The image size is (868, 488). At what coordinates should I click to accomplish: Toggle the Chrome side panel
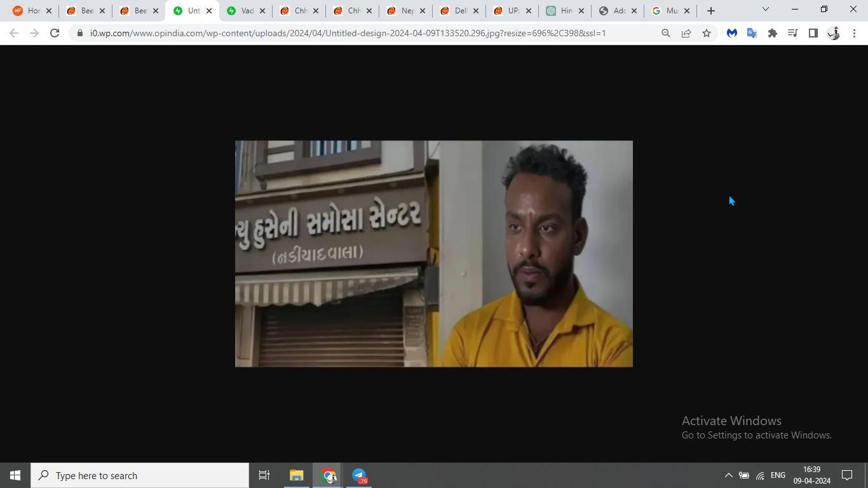tap(813, 33)
